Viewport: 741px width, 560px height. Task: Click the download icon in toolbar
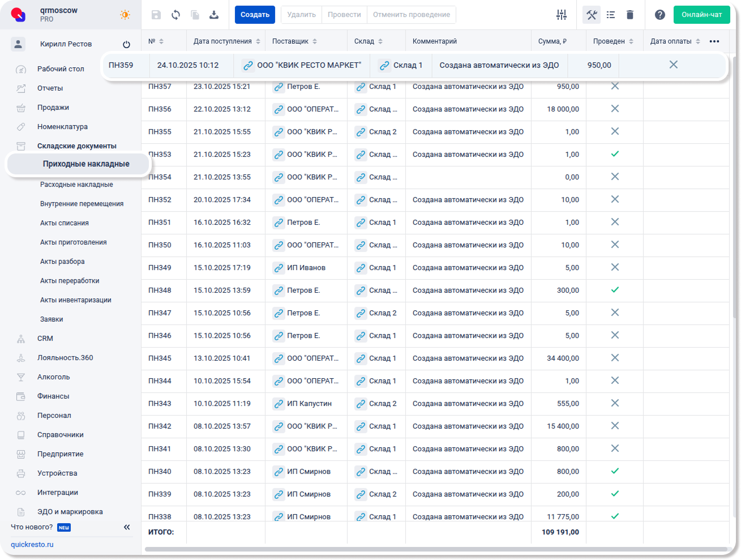click(214, 15)
